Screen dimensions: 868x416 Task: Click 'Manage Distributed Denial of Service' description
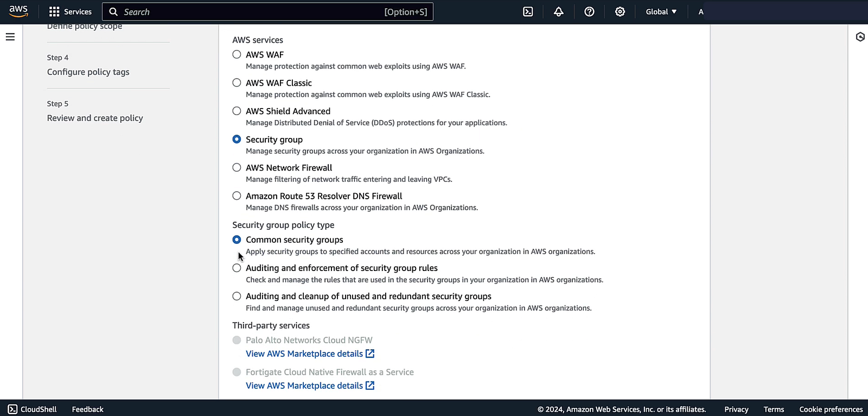tap(376, 123)
